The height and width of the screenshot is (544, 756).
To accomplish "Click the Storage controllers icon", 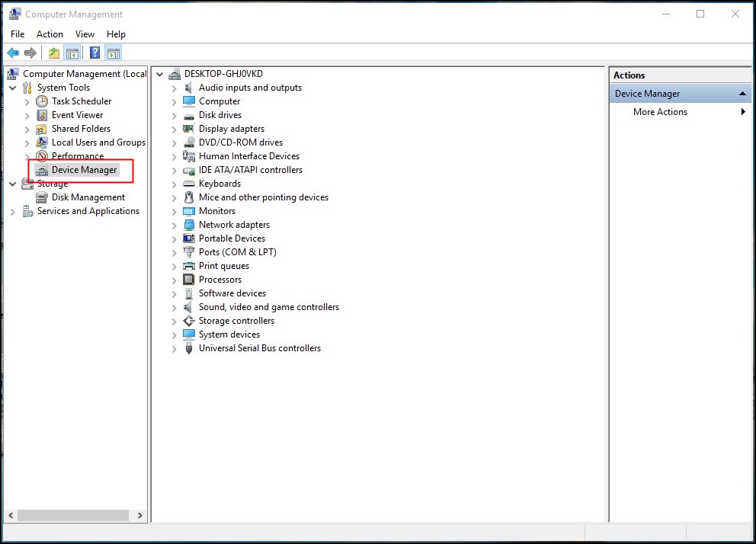I will (188, 321).
